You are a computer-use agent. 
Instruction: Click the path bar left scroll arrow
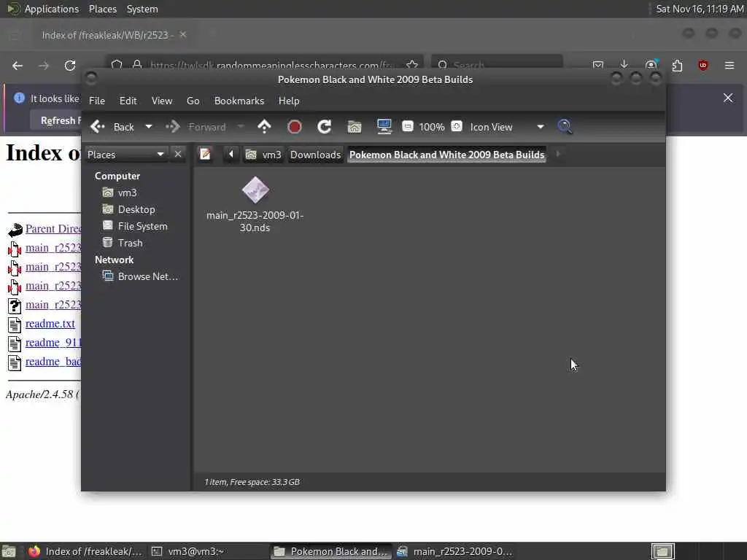tap(231, 155)
